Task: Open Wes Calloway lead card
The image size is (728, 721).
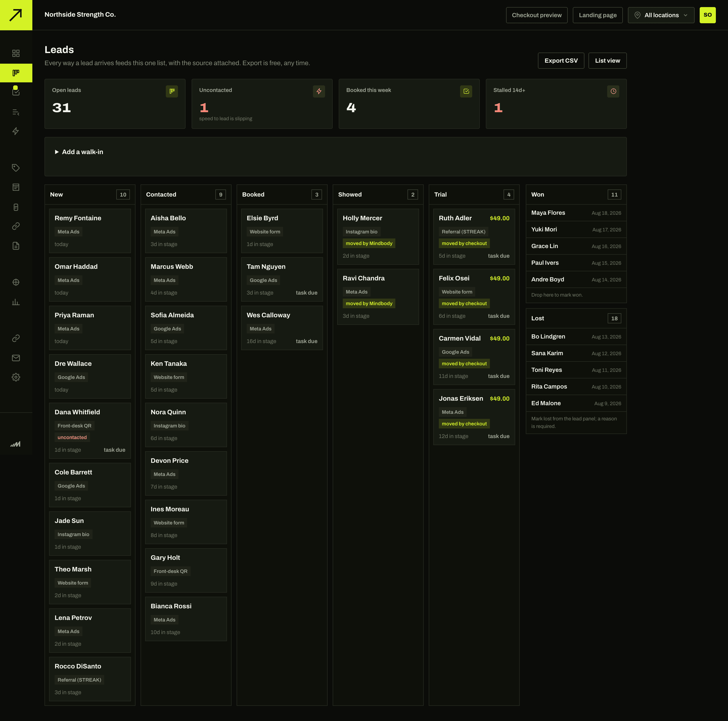Action: [x=282, y=328]
